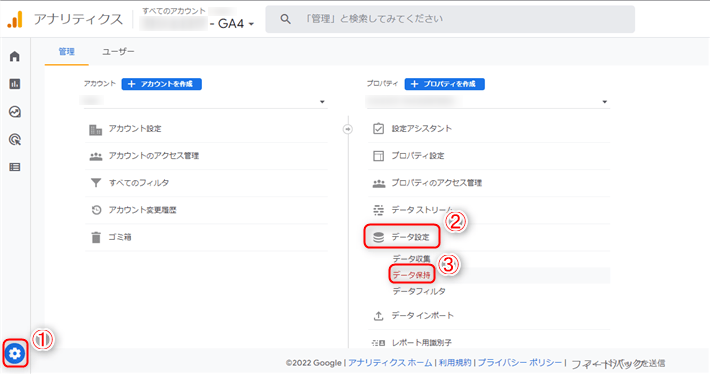Viewport: 710px width, 374px height.
Task: Click the データストリーム stream icon
Action: tap(378, 210)
